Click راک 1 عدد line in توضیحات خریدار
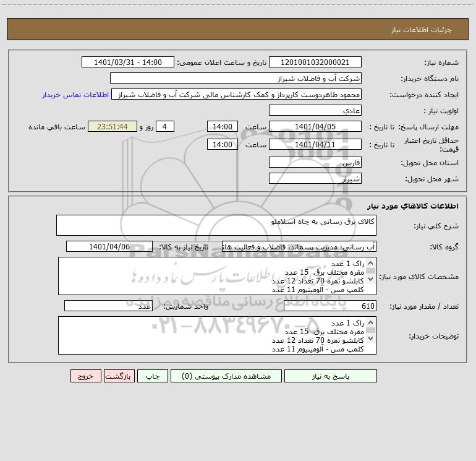This screenshot has width=476, height=461. pos(347,323)
